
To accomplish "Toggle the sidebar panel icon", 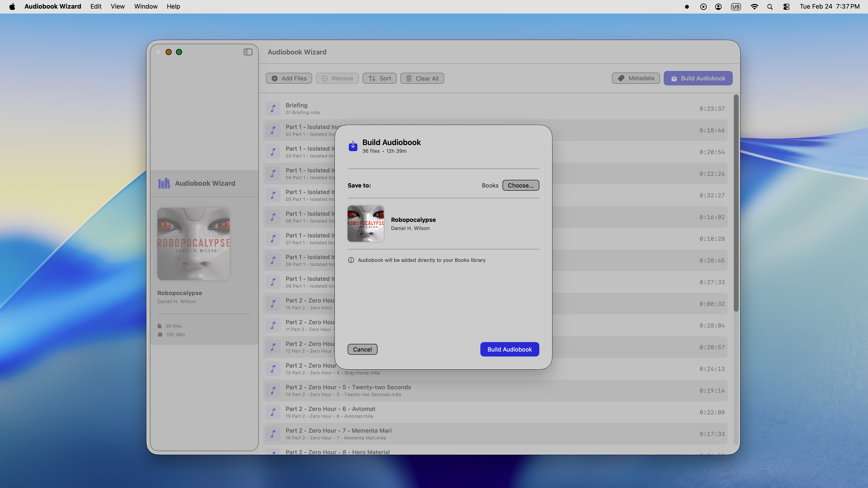I will point(248,52).
